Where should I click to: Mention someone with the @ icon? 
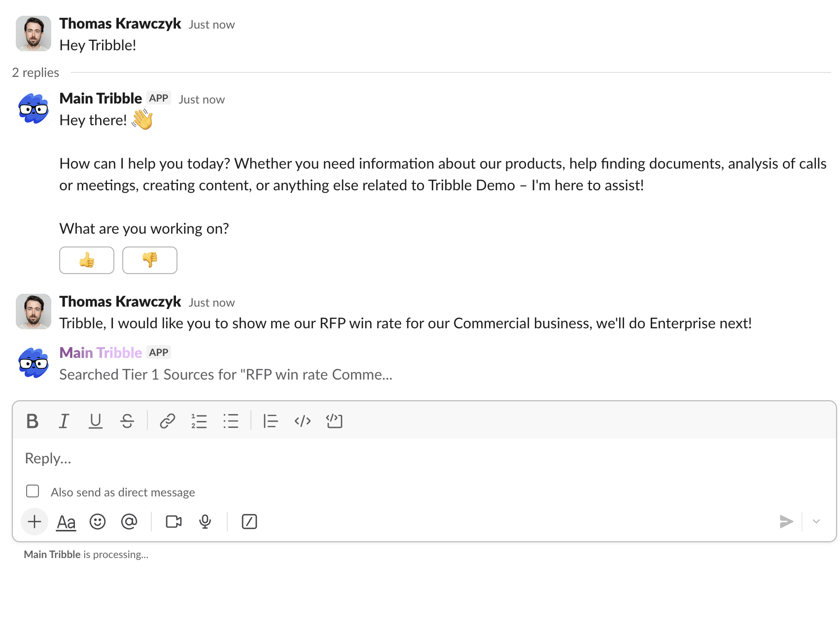point(129,522)
